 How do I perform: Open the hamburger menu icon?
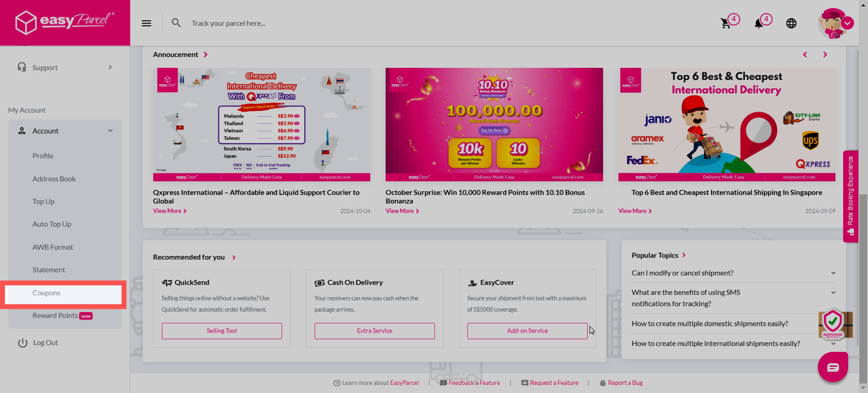click(146, 23)
